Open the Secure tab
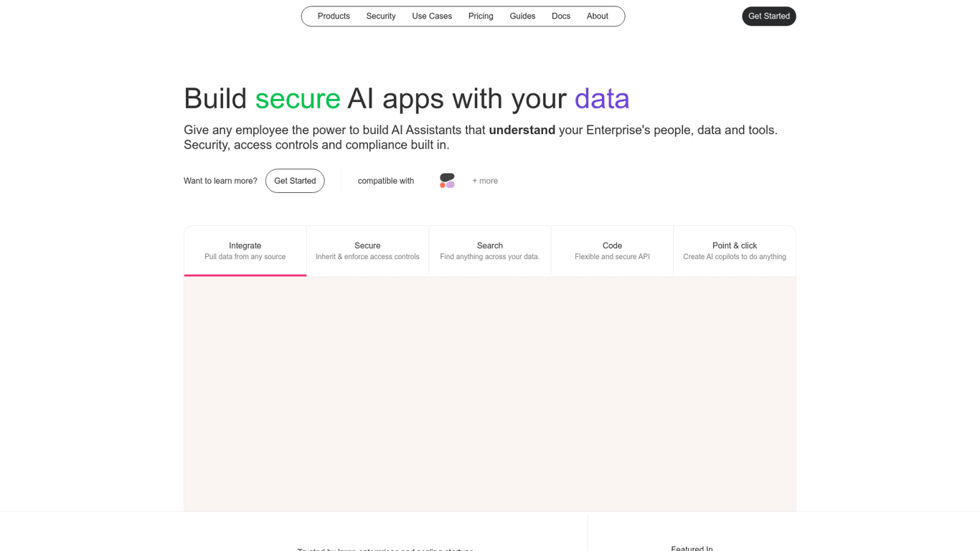The width and height of the screenshot is (980, 551). point(367,250)
